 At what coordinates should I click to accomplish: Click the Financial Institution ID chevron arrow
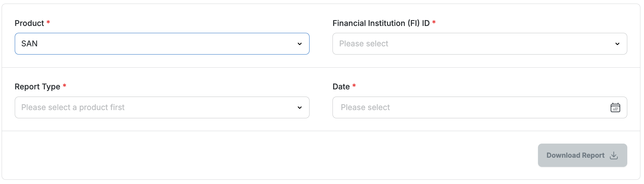pos(617,44)
